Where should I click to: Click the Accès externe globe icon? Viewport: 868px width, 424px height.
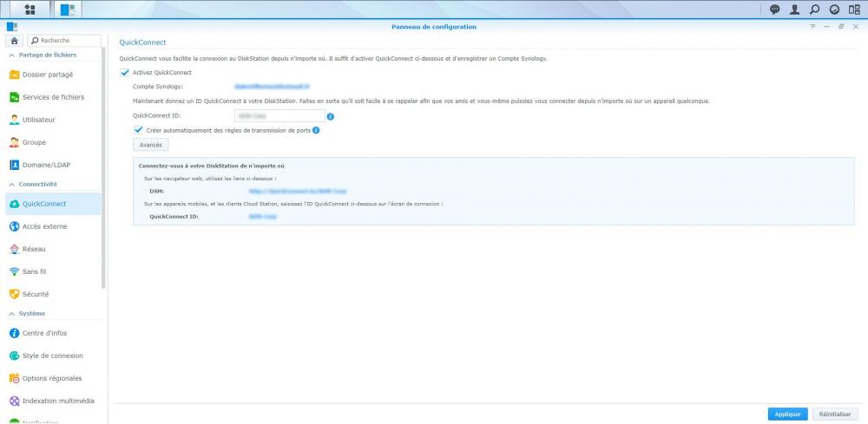(15, 226)
